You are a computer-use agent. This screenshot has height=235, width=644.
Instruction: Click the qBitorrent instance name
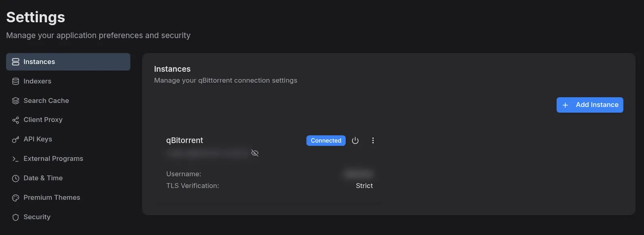pyautogui.click(x=185, y=141)
